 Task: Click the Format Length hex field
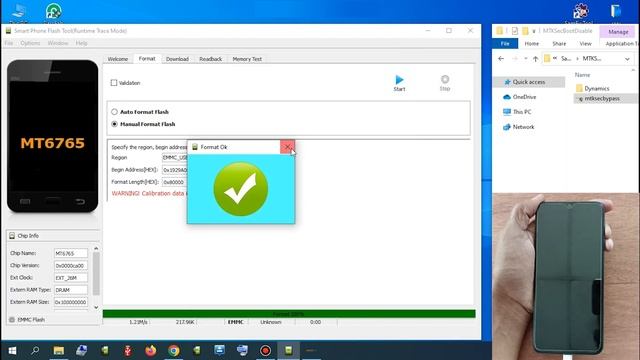175,182
